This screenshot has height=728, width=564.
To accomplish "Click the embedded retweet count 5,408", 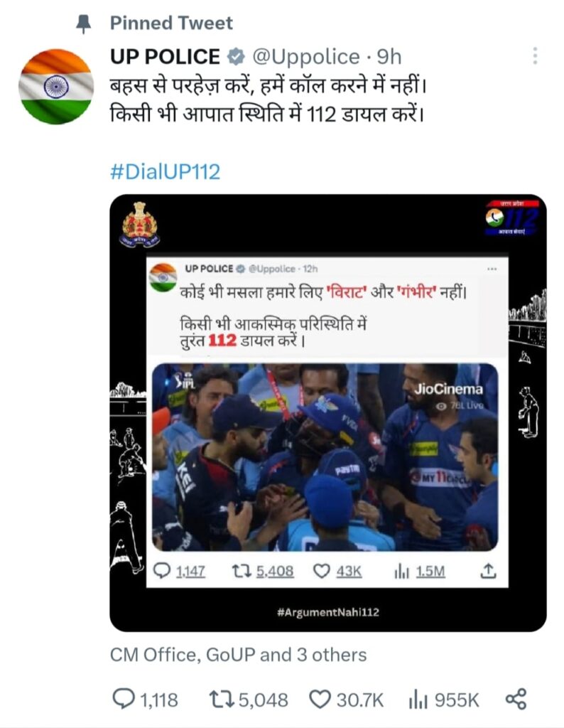I will (x=275, y=571).
